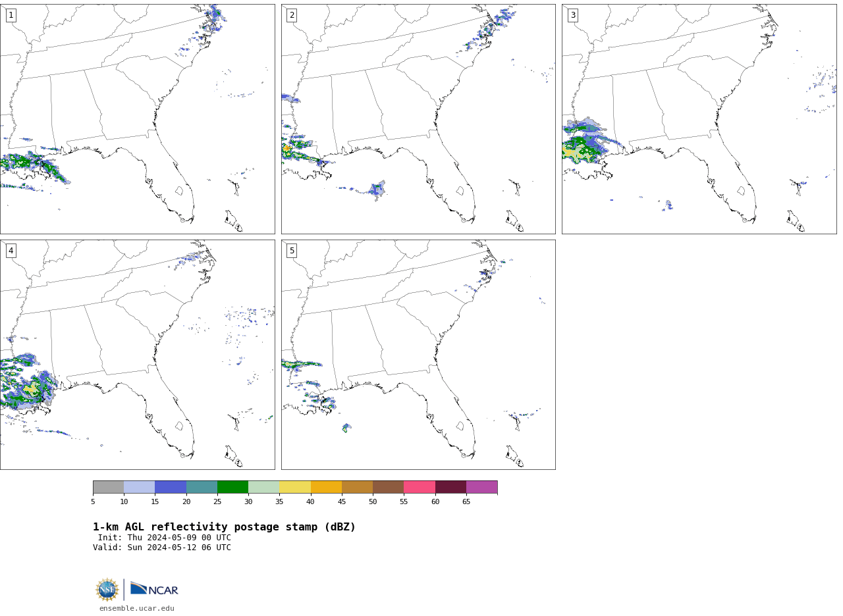Click the NCAR logo
The height and width of the screenshot is (616, 843).
(x=154, y=590)
